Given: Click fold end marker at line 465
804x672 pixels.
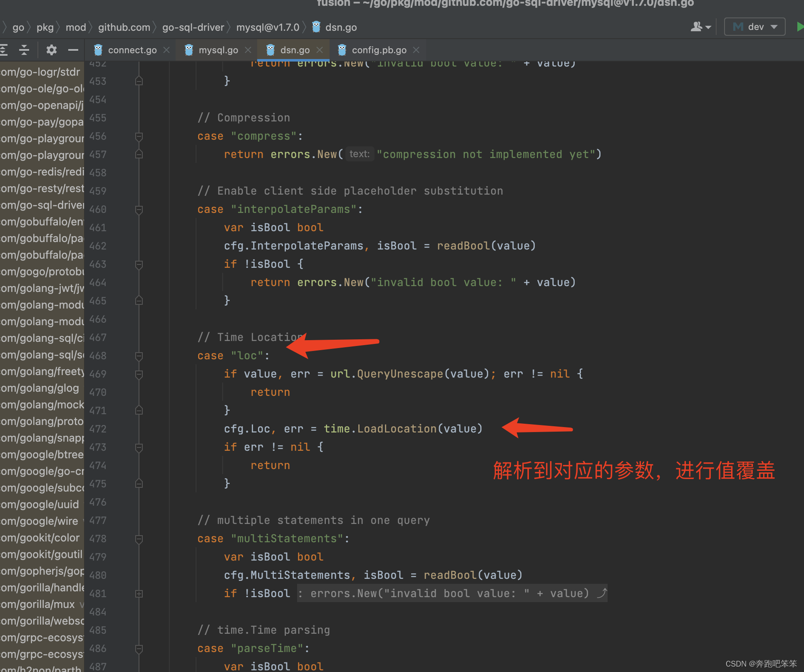Looking at the screenshot, I should click(139, 301).
